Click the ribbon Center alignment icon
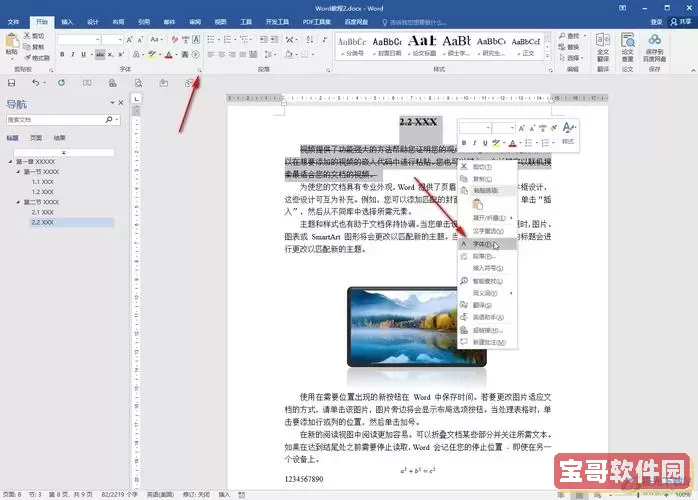The height and width of the screenshot is (500, 698). coord(222,54)
